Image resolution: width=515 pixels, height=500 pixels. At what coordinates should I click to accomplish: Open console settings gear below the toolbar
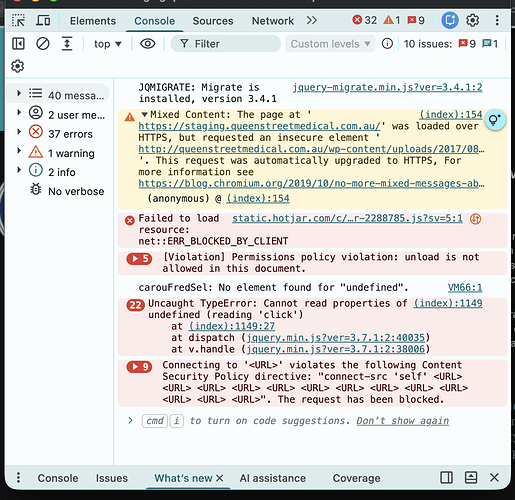coord(18,66)
